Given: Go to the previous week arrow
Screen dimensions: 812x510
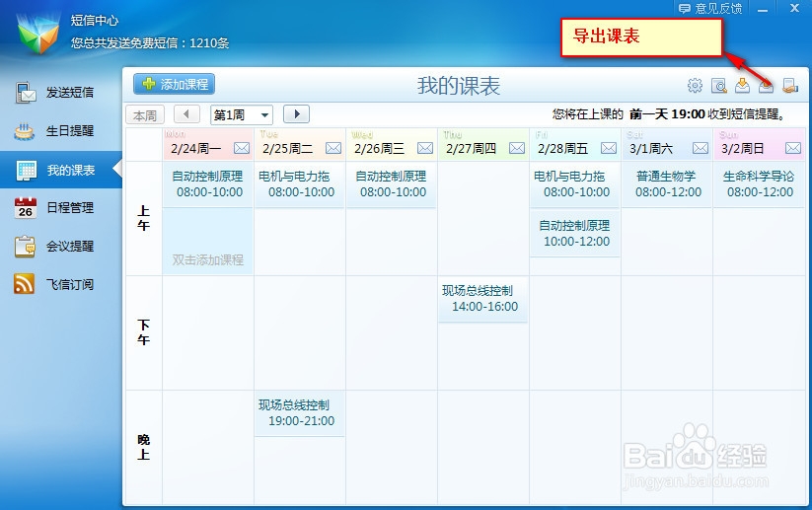Looking at the screenshot, I should [x=186, y=113].
